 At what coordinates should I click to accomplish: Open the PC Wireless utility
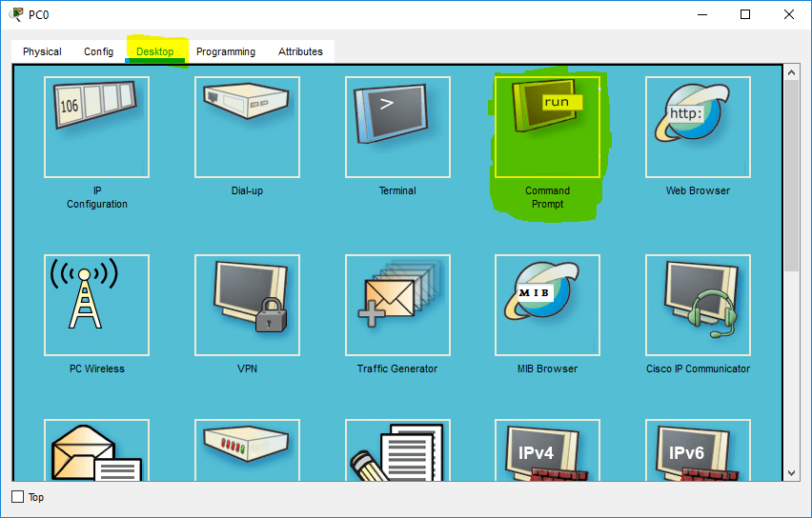coord(96,305)
